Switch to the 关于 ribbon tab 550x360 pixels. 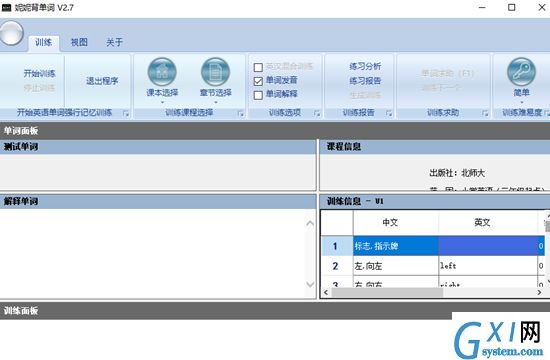tap(114, 42)
